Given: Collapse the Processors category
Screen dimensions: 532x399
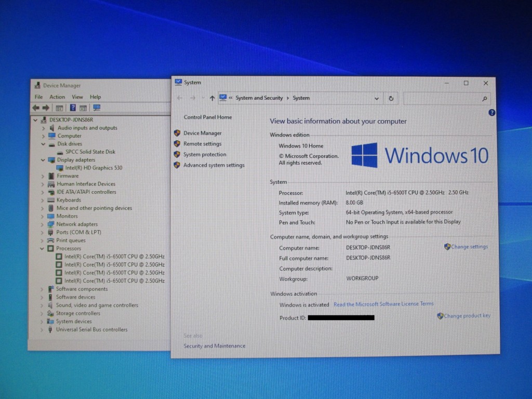Looking at the screenshot, I should click(x=42, y=249).
